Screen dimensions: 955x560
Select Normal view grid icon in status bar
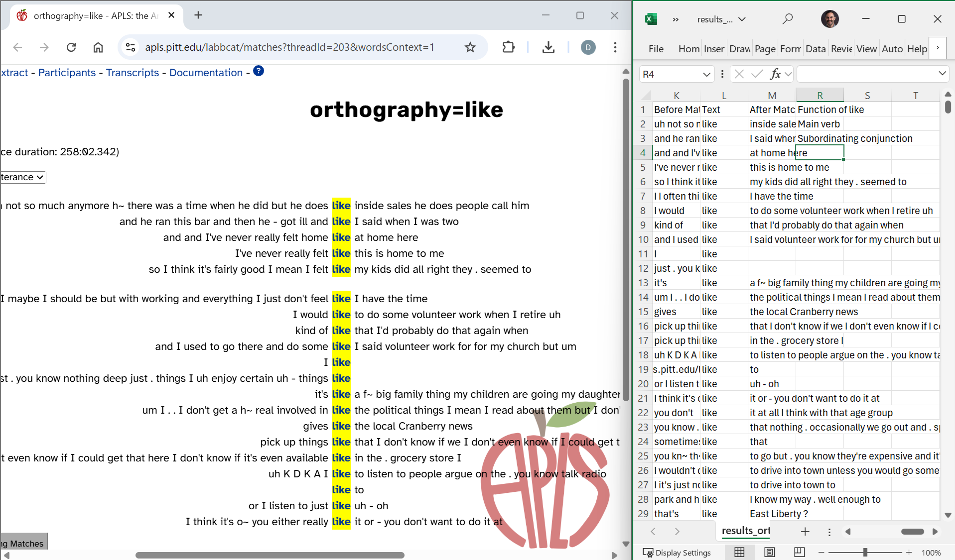pos(739,552)
